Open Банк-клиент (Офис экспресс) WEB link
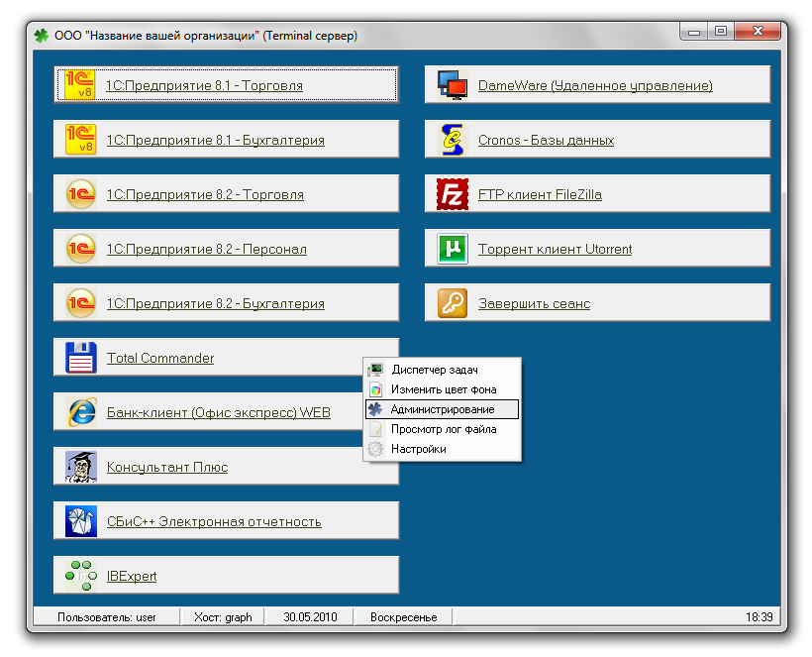This screenshot has width=812, height=657. (219, 412)
